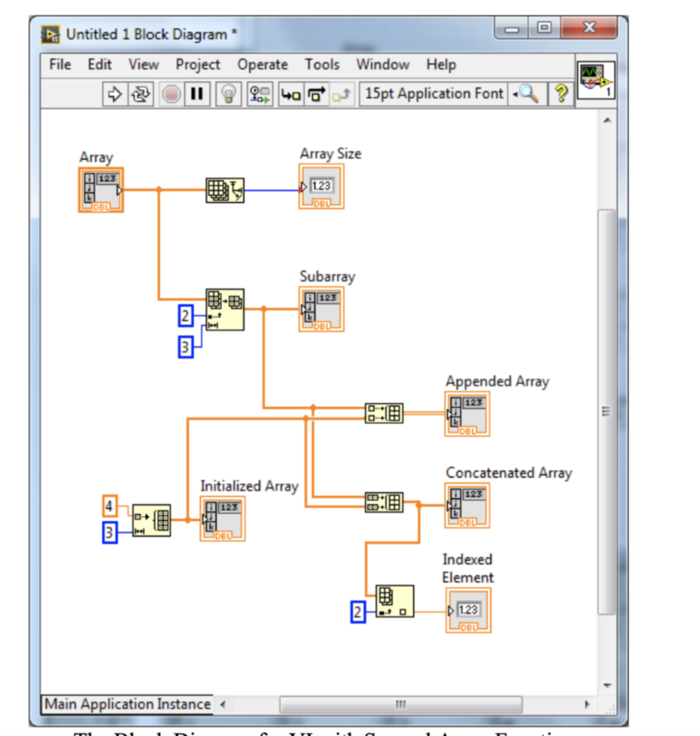Maximize the Block Diagram window
Screen dimensions: 700x736
pyautogui.click(x=544, y=29)
